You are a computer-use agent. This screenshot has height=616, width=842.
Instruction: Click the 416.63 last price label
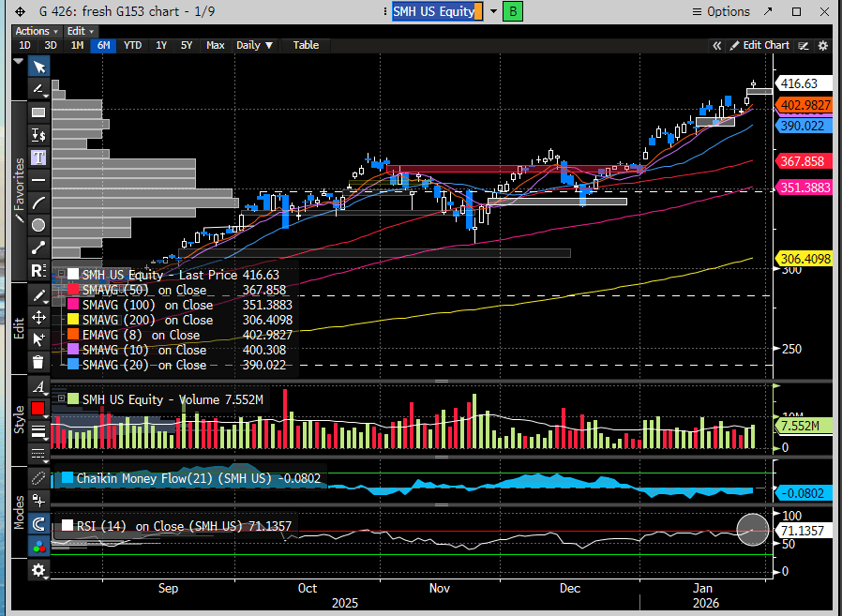click(804, 83)
